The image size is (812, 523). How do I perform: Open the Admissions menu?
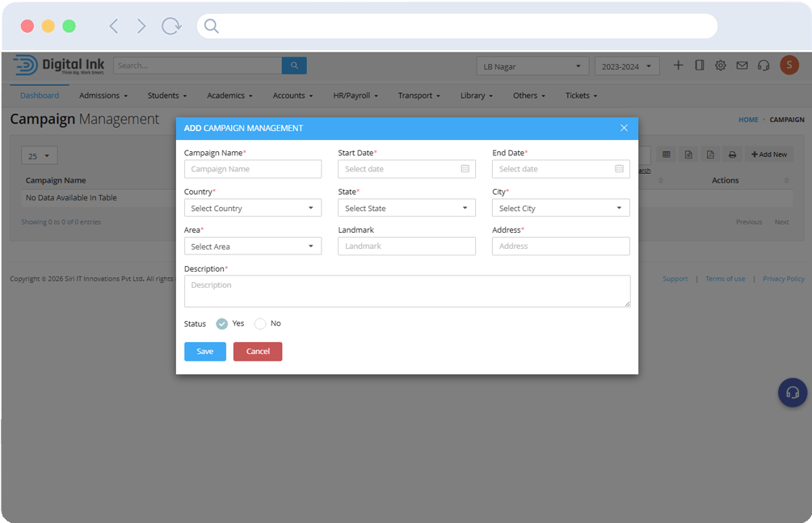coord(103,95)
